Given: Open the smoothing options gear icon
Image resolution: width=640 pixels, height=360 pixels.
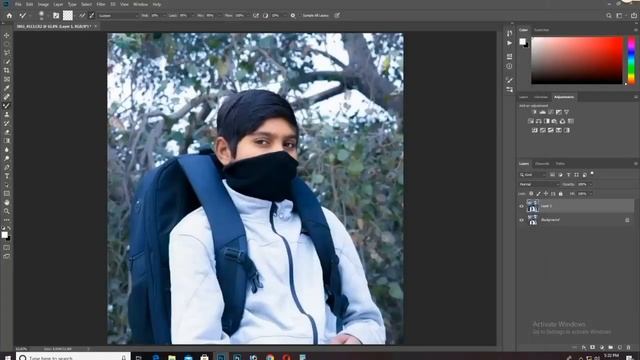Looking at the screenshot, I should pyautogui.click(x=293, y=16).
